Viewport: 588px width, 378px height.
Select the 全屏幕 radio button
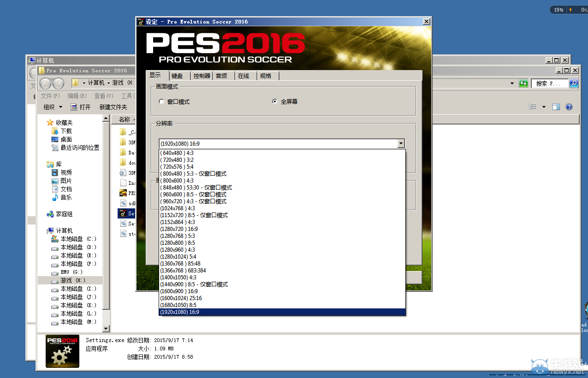click(x=275, y=101)
